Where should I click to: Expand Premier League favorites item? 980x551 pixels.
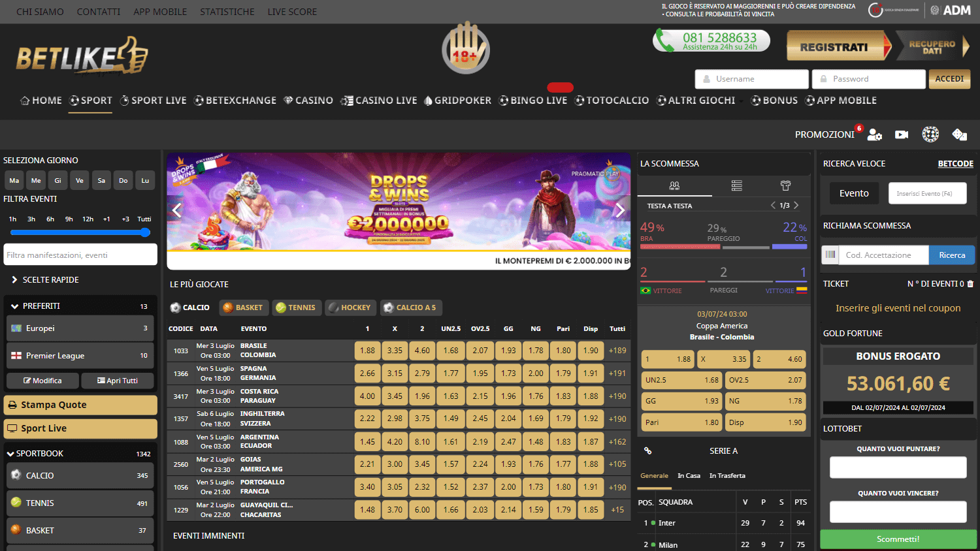[80, 356]
